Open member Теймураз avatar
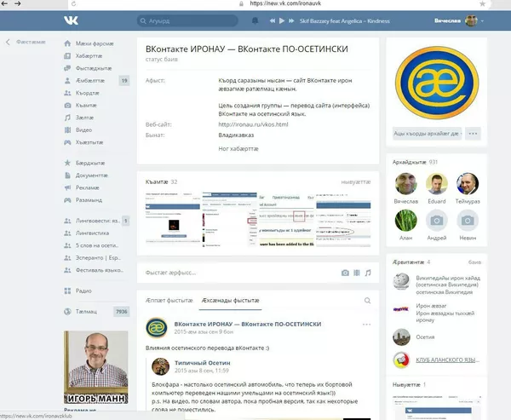 click(x=468, y=183)
